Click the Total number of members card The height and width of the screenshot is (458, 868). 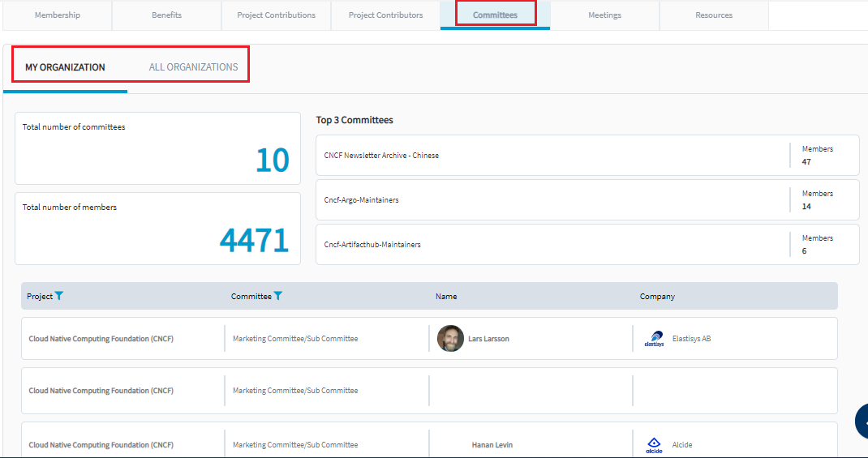[x=157, y=229]
